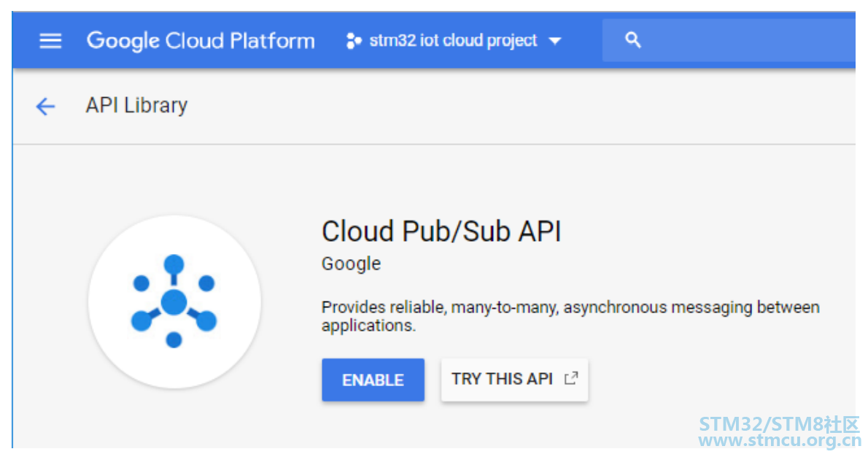Click the search input field
Image resolution: width=868 pixels, height=457 pixels.
click(729, 40)
